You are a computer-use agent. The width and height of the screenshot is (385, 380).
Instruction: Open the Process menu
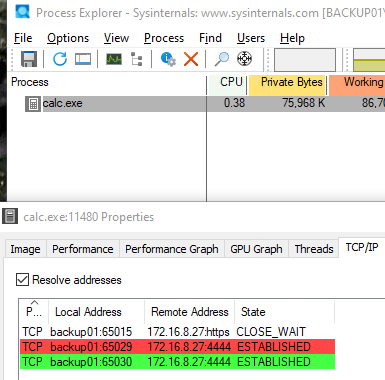point(164,38)
